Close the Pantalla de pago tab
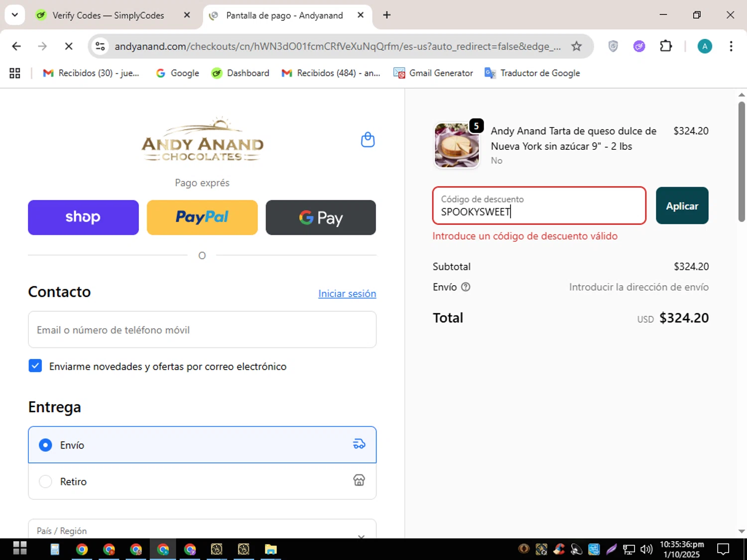Image resolution: width=747 pixels, height=560 pixels. pyautogui.click(x=361, y=15)
